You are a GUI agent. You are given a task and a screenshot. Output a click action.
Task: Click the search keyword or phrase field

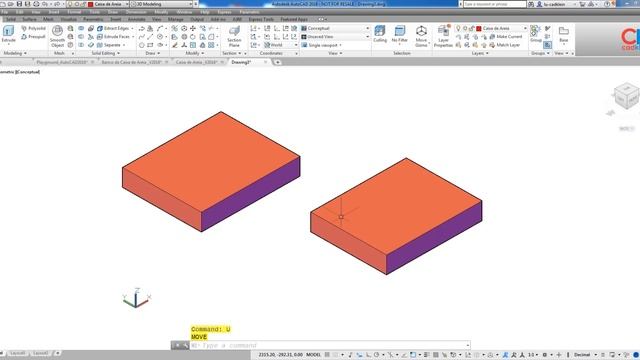[x=494, y=4]
